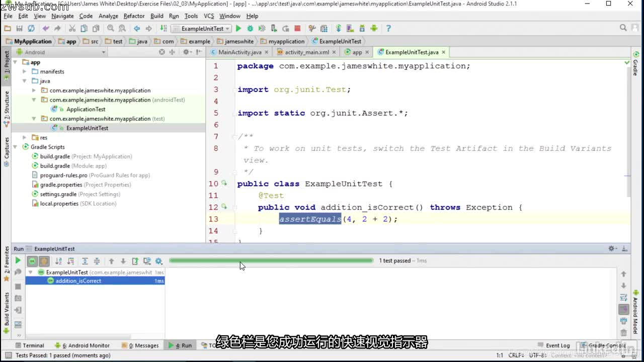Click the Undo arrow in toolbar
The width and height of the screenshot is (644, 362).
[46, 29]
